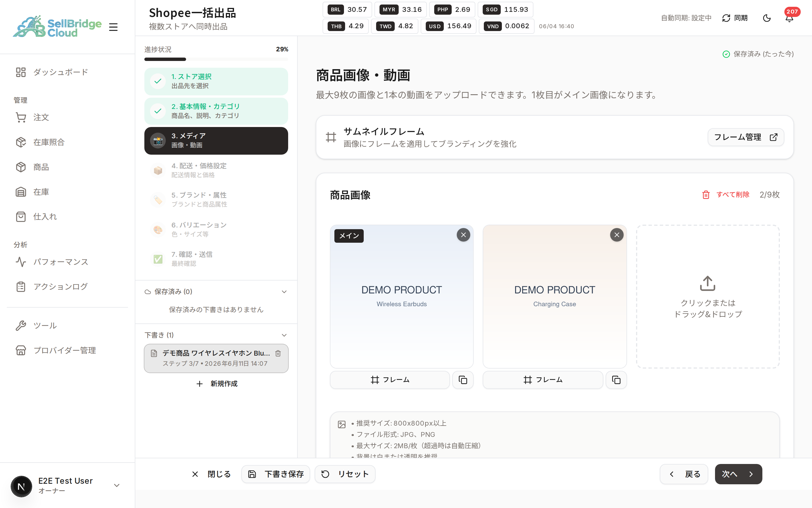Click 戻る to go back
812x508 pixels.
[x=684, y=474]
